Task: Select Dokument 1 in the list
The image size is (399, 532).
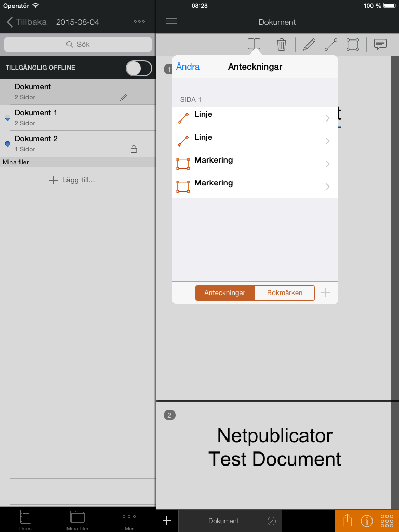Action: click(x=78, y=118)
